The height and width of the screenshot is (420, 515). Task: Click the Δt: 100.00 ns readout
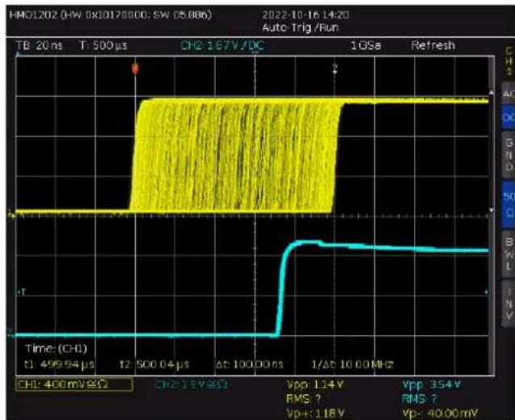(250, 364)
